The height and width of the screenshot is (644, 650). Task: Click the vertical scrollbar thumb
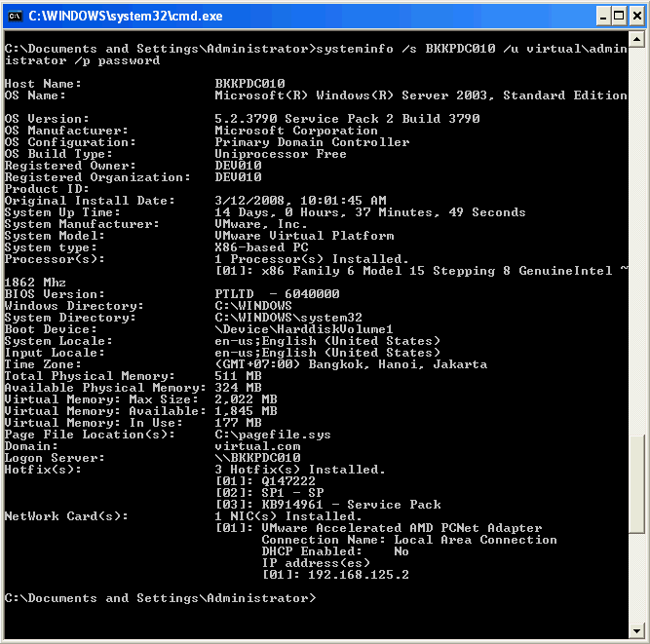point(636,484)
